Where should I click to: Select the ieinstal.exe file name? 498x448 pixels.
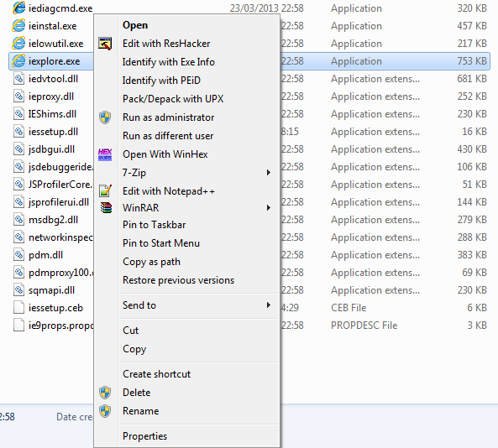52,26
